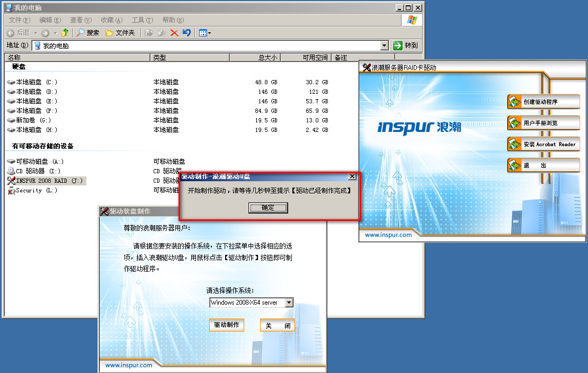The width and height of the screenshot is (588, 373).
Task: Click the 有可移动存储的设备 group heading
Action: pyautogui.click(x=43, y=146)
